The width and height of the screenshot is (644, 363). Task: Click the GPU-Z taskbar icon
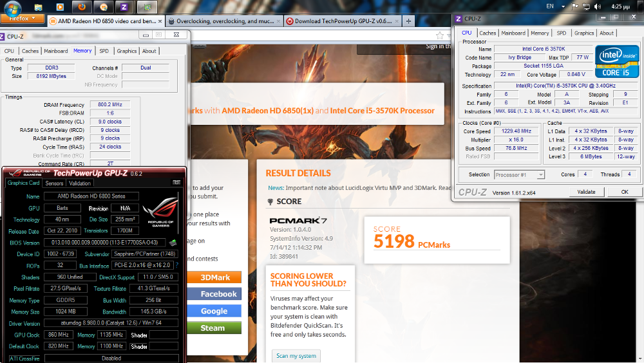(147, 7)
